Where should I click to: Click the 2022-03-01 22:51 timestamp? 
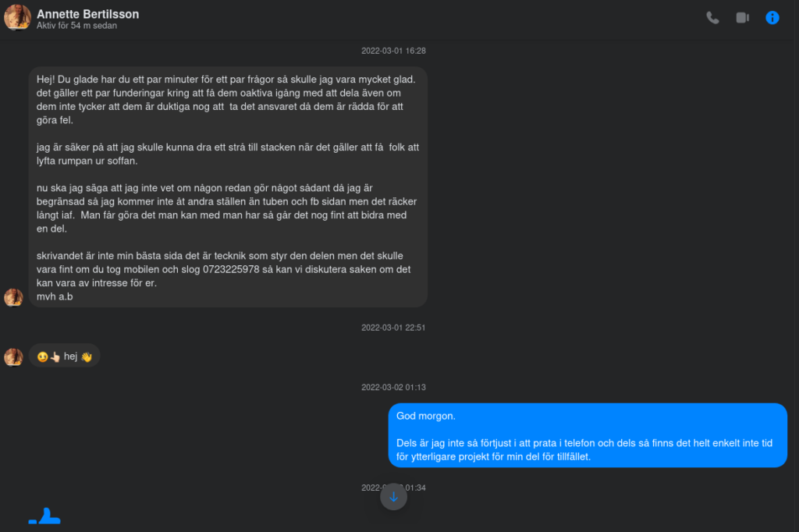(x=393, y=328)
